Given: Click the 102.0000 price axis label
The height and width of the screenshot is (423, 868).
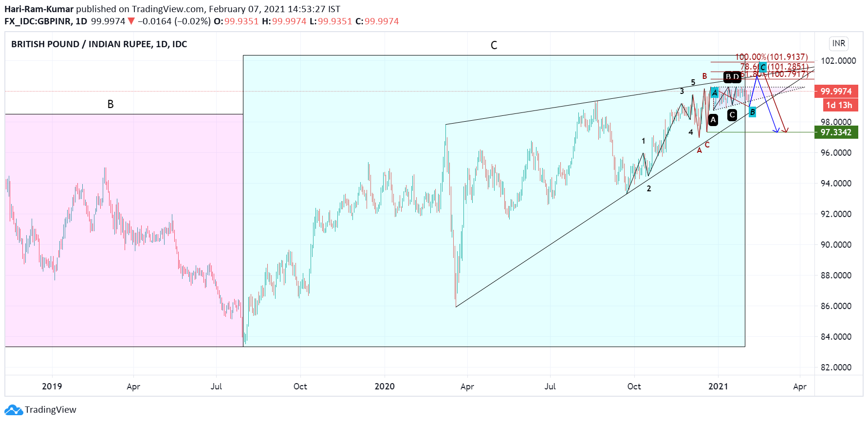Looking at the screenshot, I should [838, 61].
